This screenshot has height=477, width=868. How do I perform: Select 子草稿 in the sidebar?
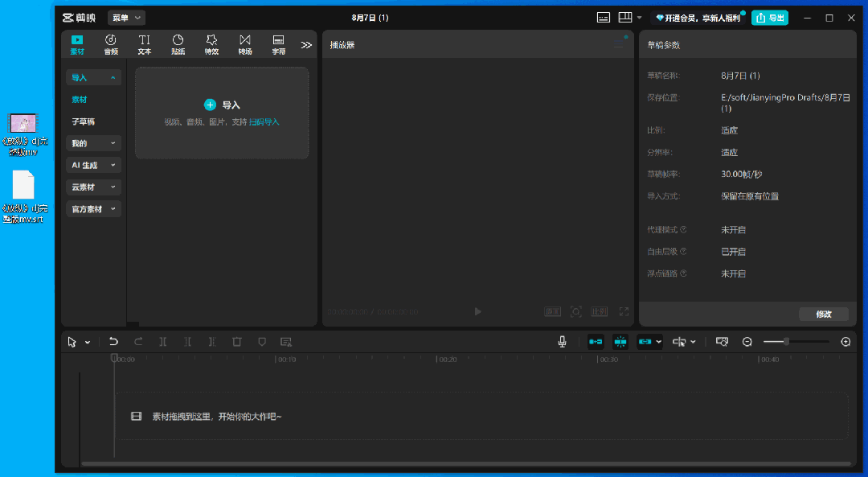83,121
